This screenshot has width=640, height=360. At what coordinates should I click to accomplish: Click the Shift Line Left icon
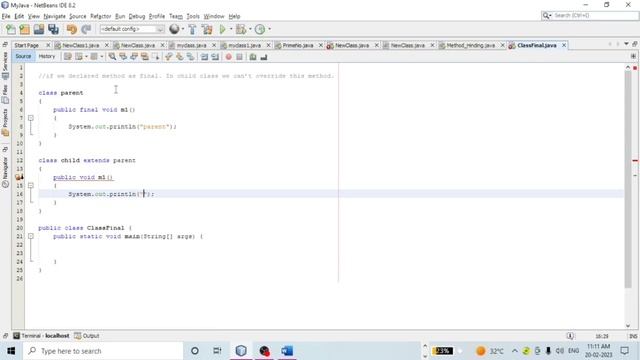[204, 57]
